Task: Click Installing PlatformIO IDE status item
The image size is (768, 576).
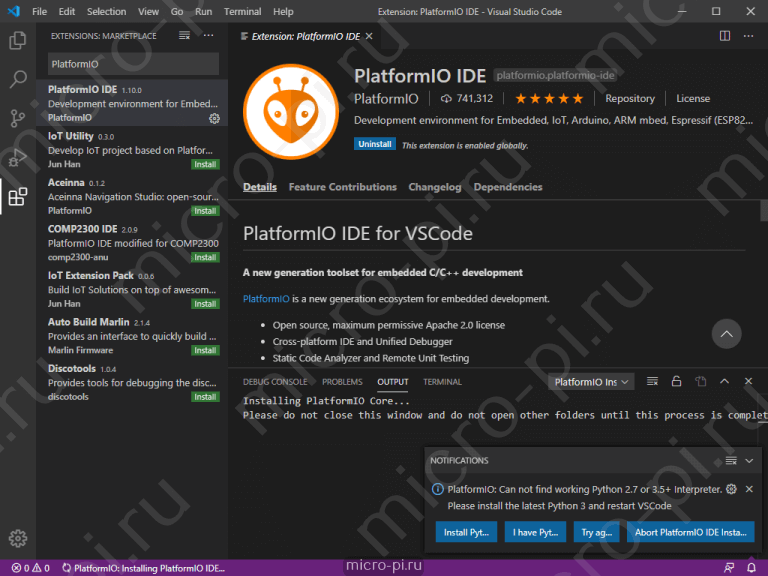Action: [143, 568]
